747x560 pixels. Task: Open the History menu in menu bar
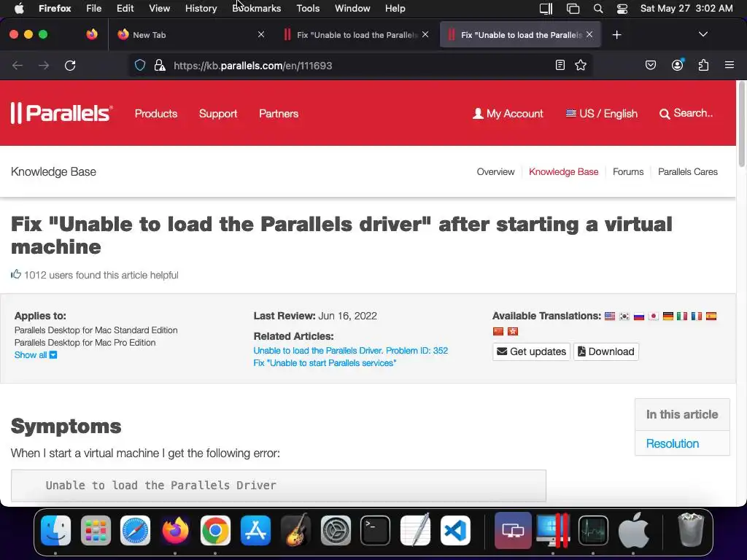pos(201,9)
